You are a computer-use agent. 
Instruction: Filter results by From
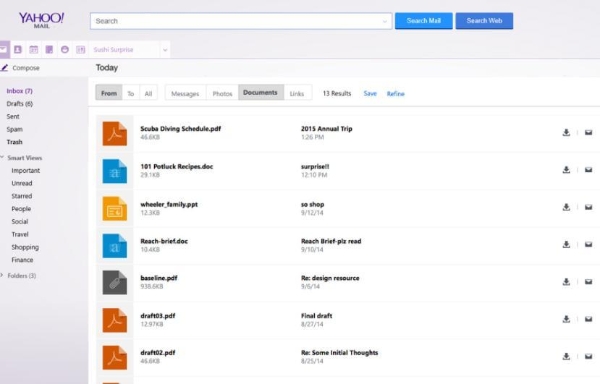[x=109, y=93]
